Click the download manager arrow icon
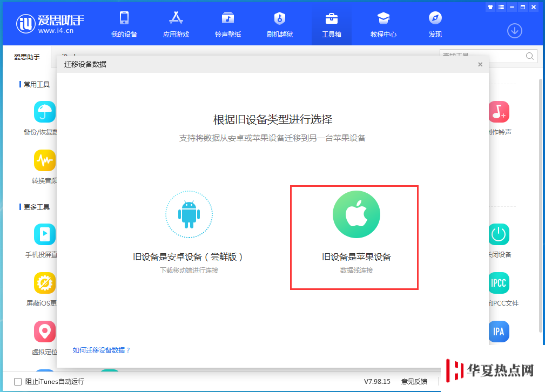 (x=514, y=31)
